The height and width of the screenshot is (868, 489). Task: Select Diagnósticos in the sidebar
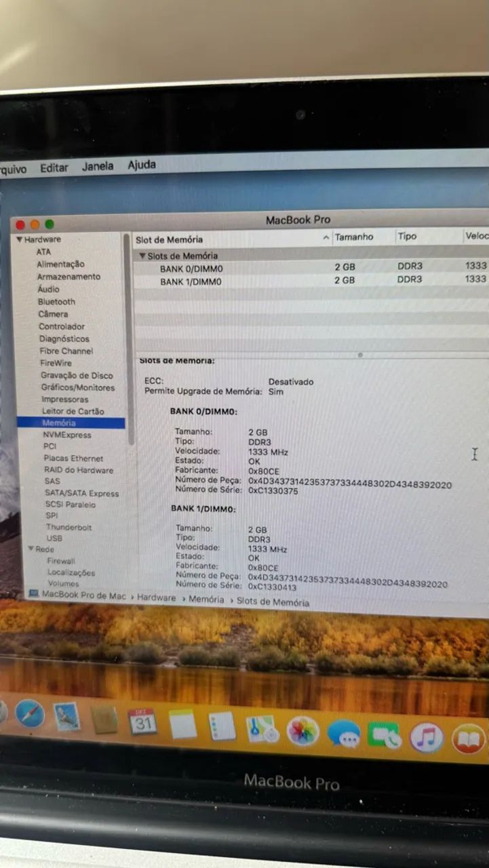(64, 338)
